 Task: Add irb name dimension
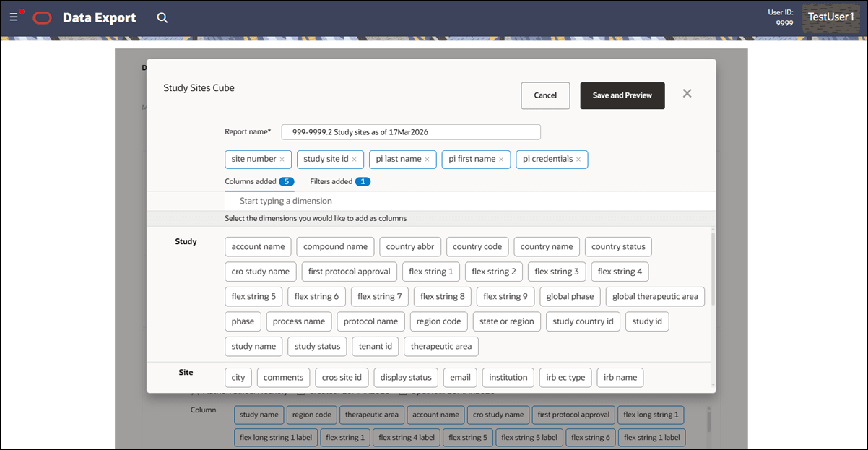pyautogui.click(x=620, y=377)
